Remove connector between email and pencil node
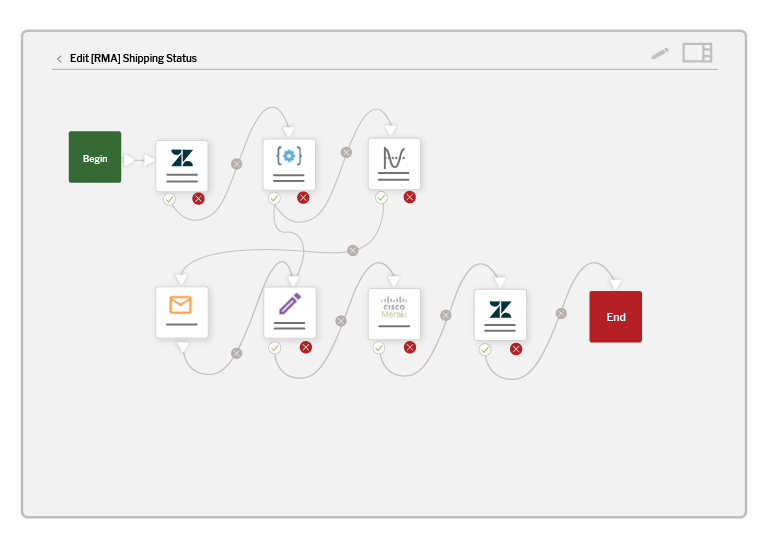 237,353
